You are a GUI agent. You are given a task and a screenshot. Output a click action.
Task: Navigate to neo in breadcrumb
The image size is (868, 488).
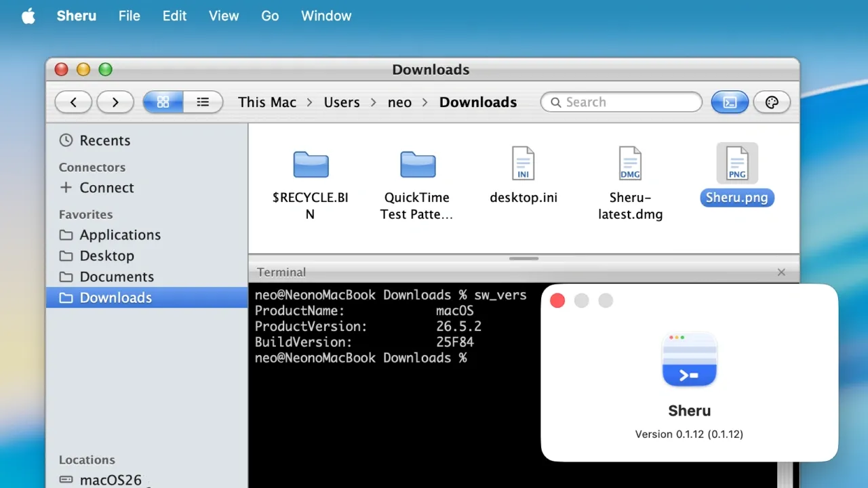[x=399, y=102]
